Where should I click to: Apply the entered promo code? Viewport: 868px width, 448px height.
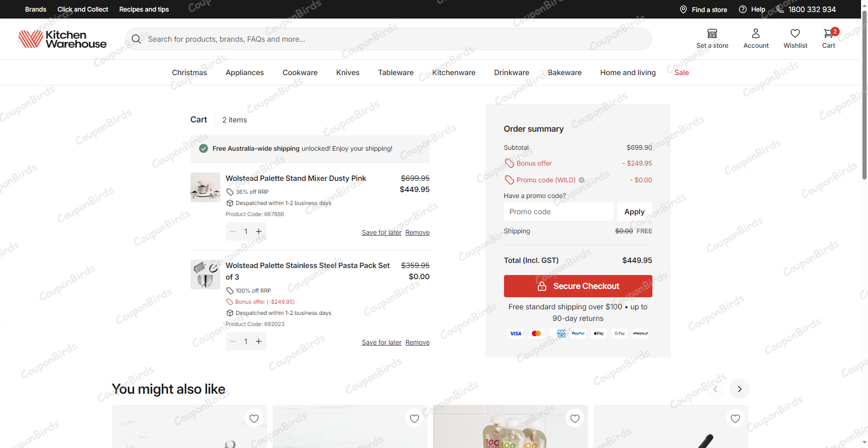(x=634, y=211)
